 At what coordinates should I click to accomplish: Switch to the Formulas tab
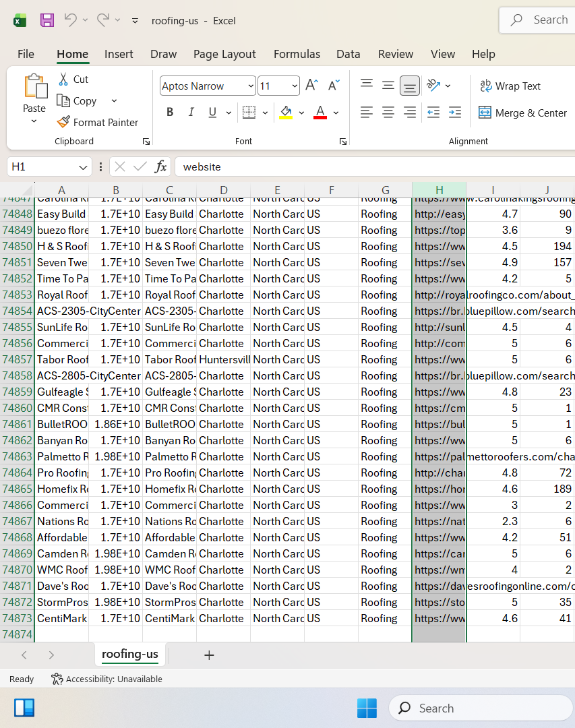click(x=297, y=54)
